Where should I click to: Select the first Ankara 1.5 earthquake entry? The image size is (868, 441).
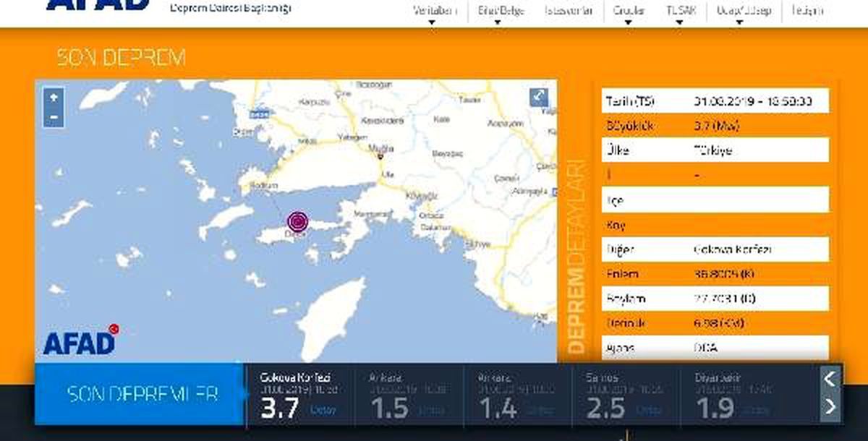click(412, 396)
